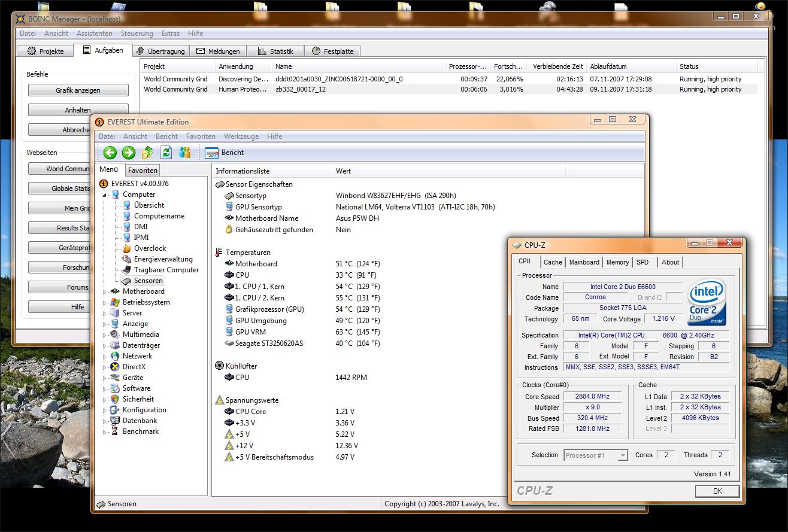
Task: Click the Anhalten button in BOINC
Action: pos(78,110)
